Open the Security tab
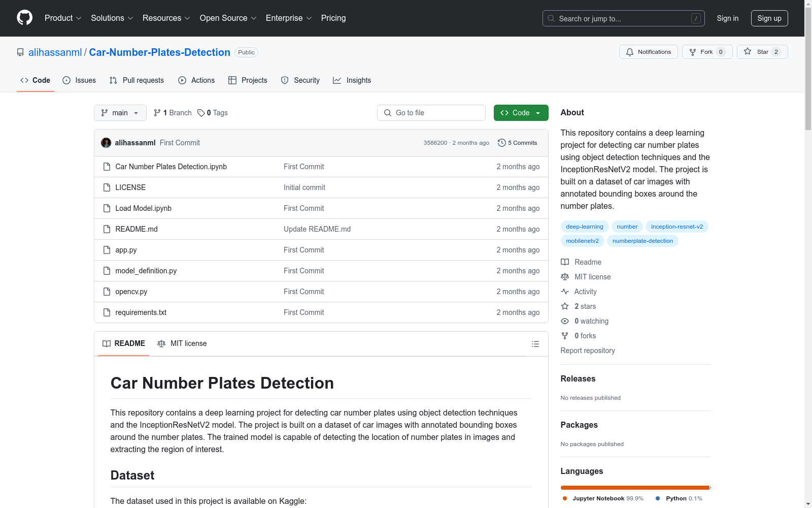The width and height of the screenshot is (812, 508). coord(300,80)
